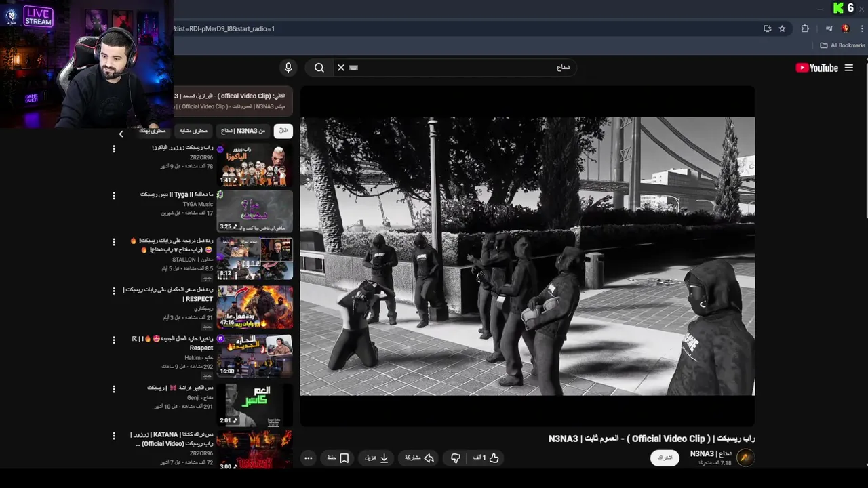Open the N3NA3 channel name link

click(x=711, y=453)
